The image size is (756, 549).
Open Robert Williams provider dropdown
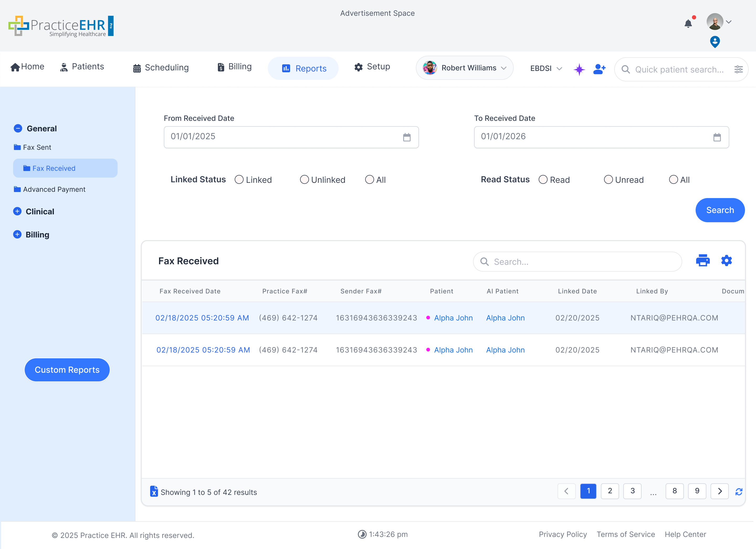pos(464,68)
